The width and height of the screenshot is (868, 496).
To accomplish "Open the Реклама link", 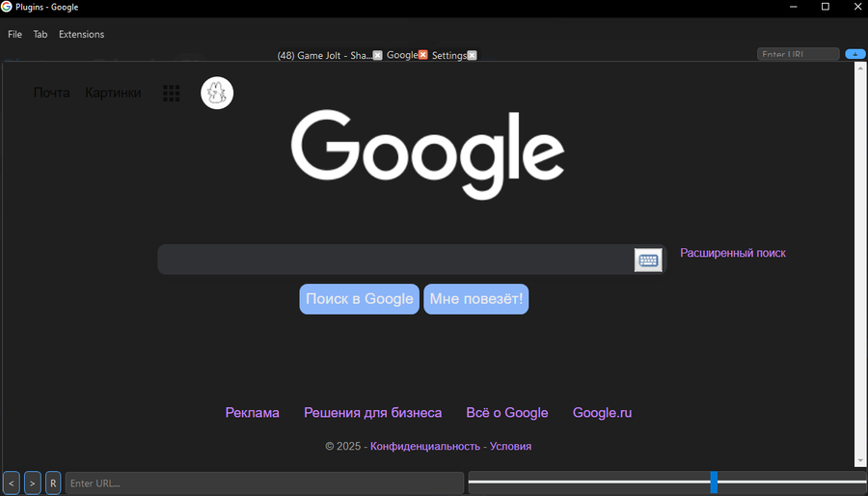I will click(x=252, y=413).
